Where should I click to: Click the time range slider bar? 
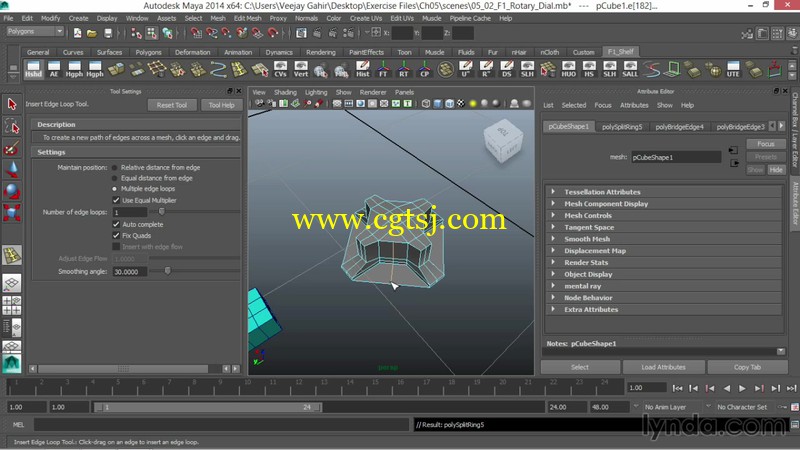click(207, 407)
